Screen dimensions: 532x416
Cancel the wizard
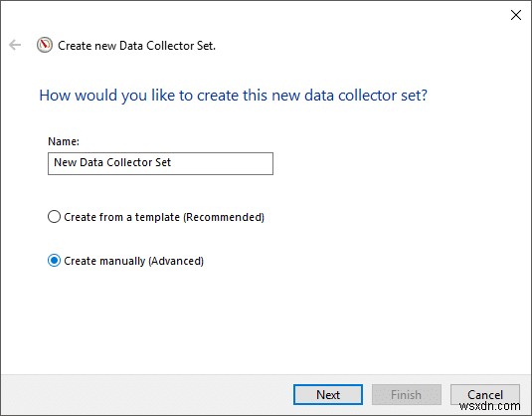click(485, 395)
